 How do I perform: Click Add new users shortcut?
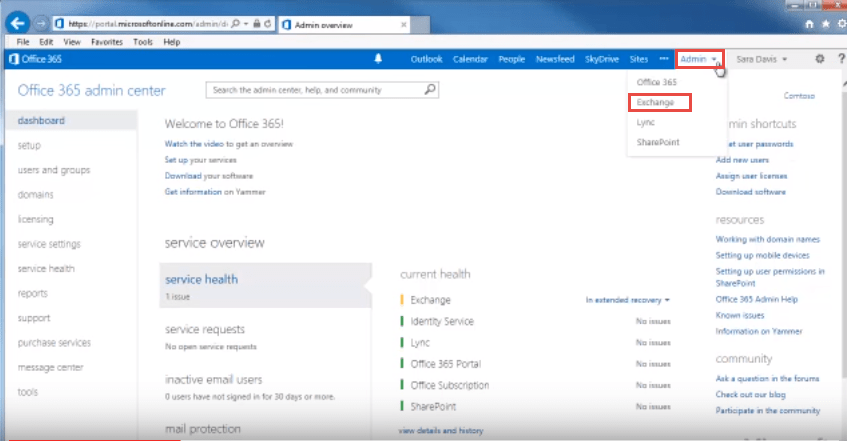(742, 160)
